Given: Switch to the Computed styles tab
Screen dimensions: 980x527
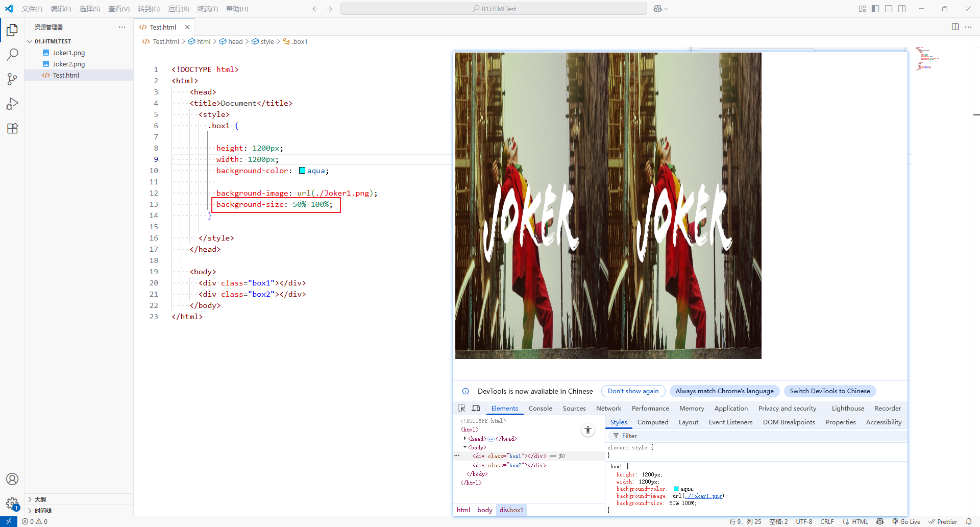Looking at the screenshot, I should 653,422.
